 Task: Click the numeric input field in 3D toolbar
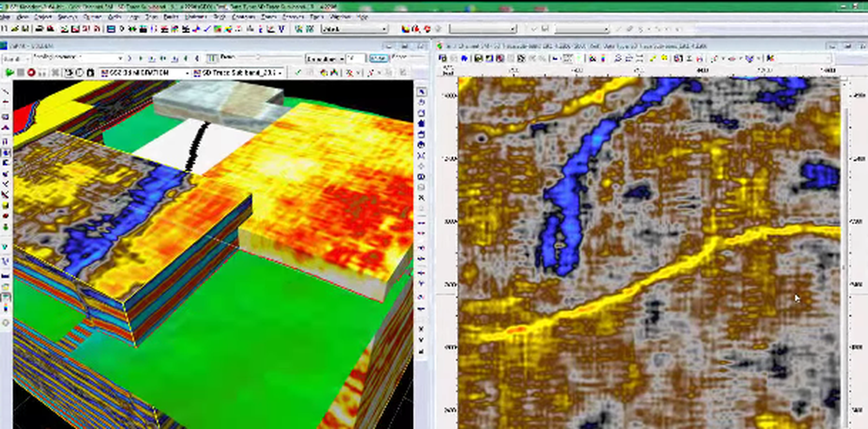(x=354, y=57)
